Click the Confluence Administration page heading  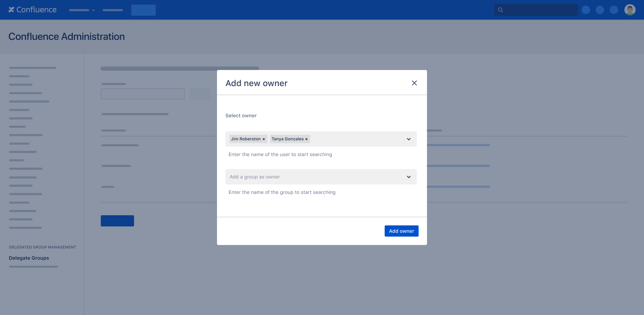tap(66, 36)
